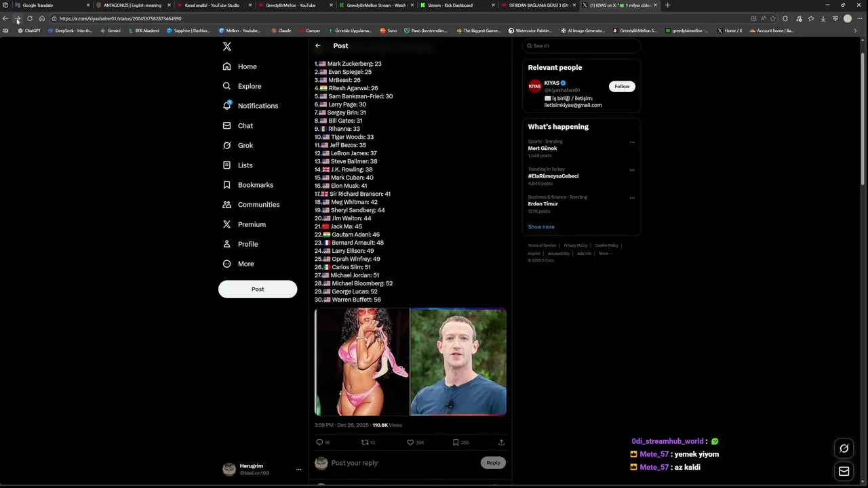Click the Reply button
Viewport: 868px width, 488px height.
(493, 462)
